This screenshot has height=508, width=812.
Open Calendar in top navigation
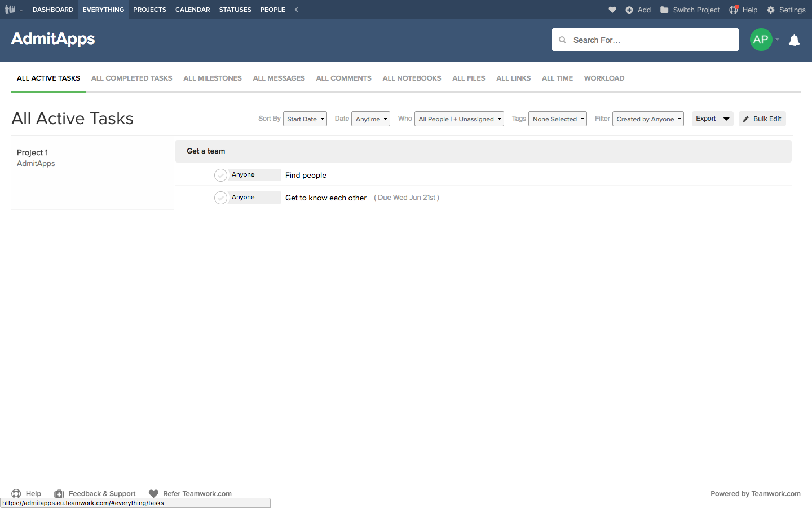point(193,10)
